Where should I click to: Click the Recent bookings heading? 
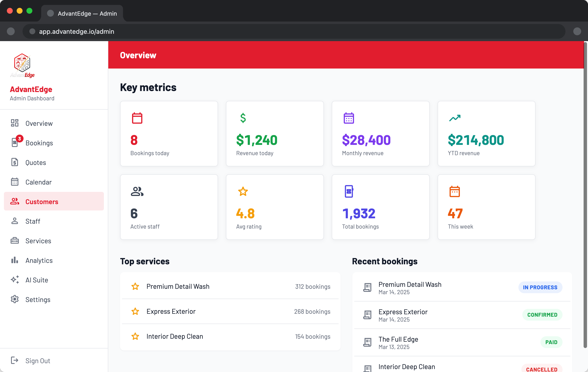(x=385, y=261)
